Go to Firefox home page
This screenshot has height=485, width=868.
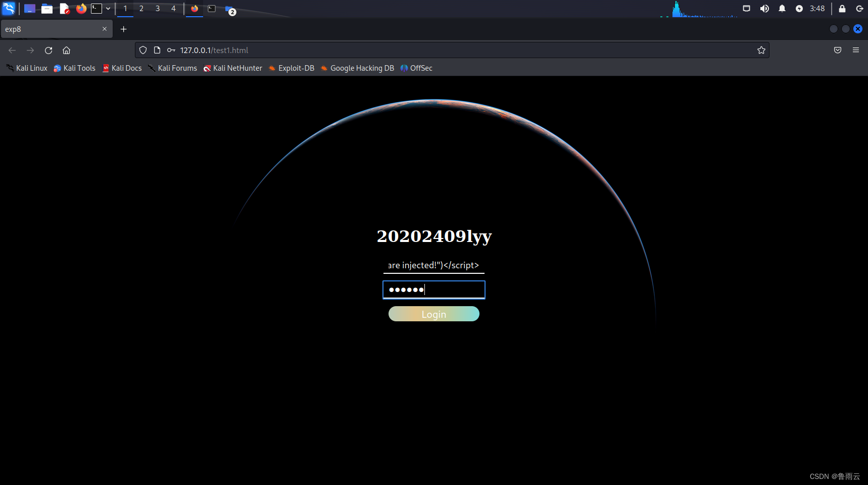(x=66, y=50)
